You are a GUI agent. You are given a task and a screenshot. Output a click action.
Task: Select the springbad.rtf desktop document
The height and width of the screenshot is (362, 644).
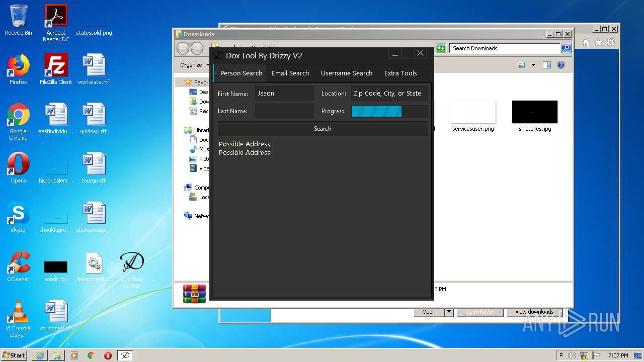(56, 316)
